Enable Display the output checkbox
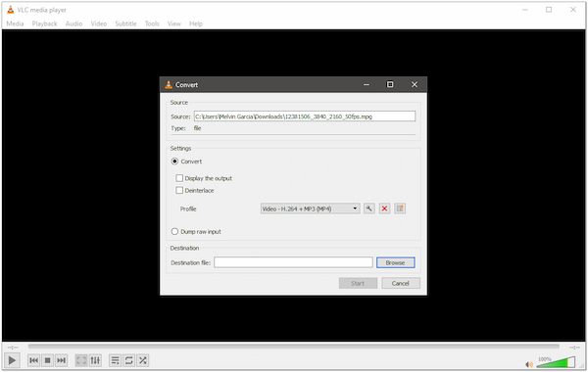This screenshot has height=372, width=588. pos(179,178)
